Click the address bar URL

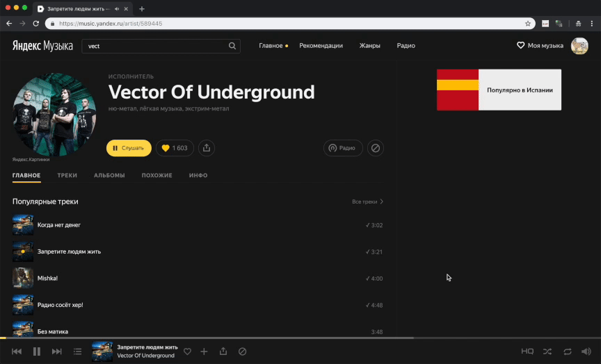click(x=111, y=24)
